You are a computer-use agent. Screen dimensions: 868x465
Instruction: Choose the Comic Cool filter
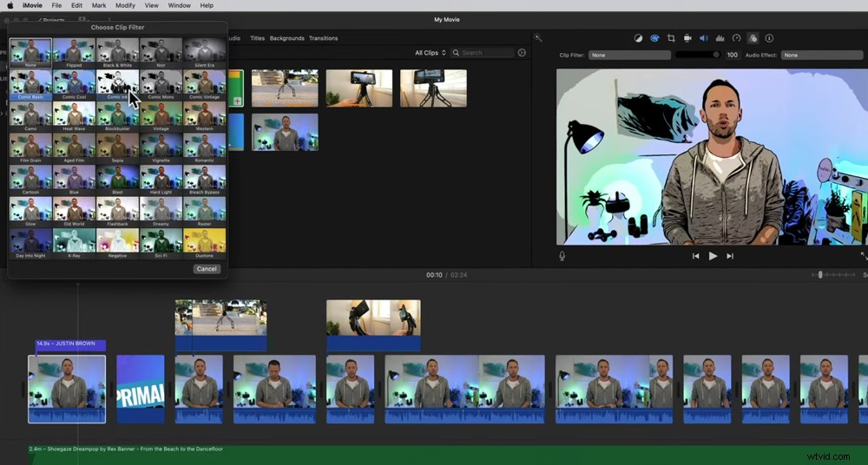[74, 85]
